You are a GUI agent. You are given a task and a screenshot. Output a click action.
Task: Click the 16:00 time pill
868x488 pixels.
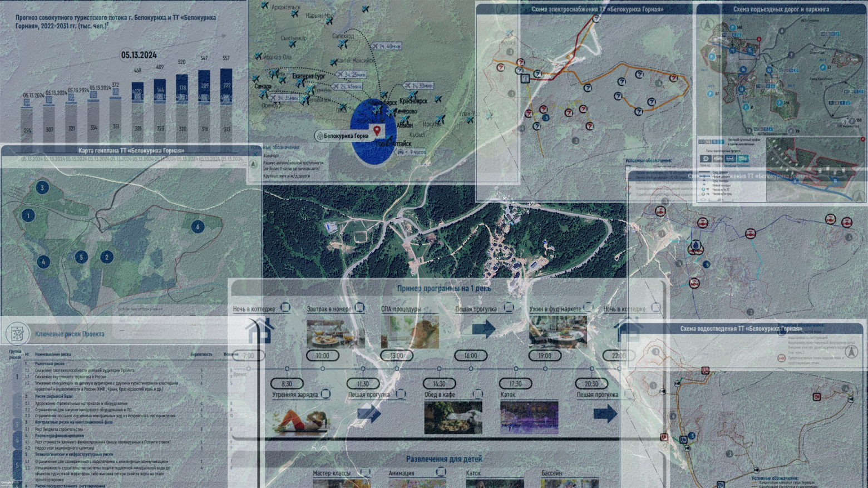tap(471, 356)
